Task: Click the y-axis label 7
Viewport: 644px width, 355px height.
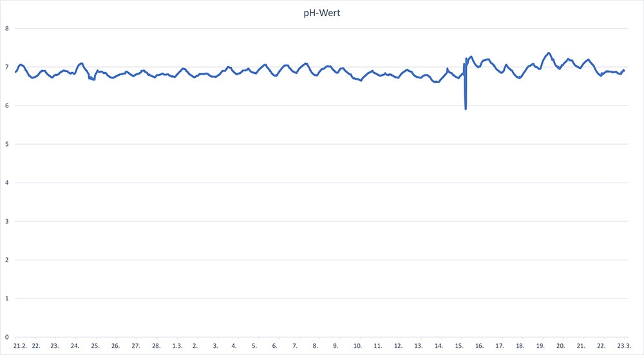Action: tap(6, 67)
